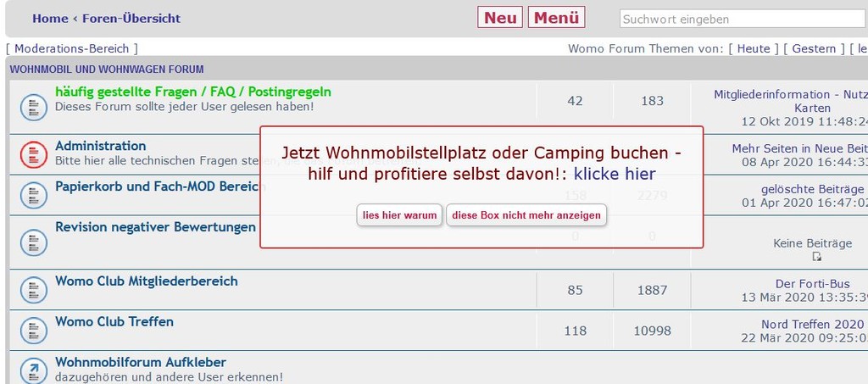Click the Suchwort eingeben search field
The width and height of the screenshot is (868, 384).
pos(743,19)
